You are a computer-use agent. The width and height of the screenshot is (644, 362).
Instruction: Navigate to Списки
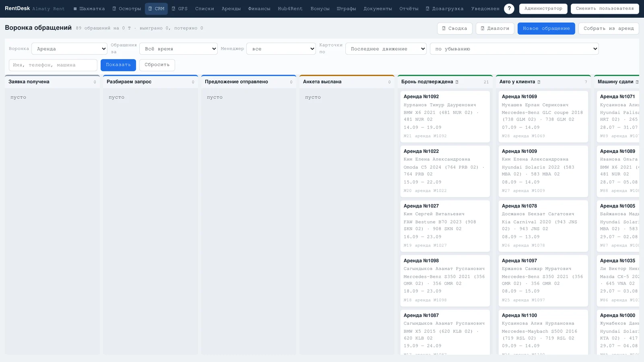204,8
